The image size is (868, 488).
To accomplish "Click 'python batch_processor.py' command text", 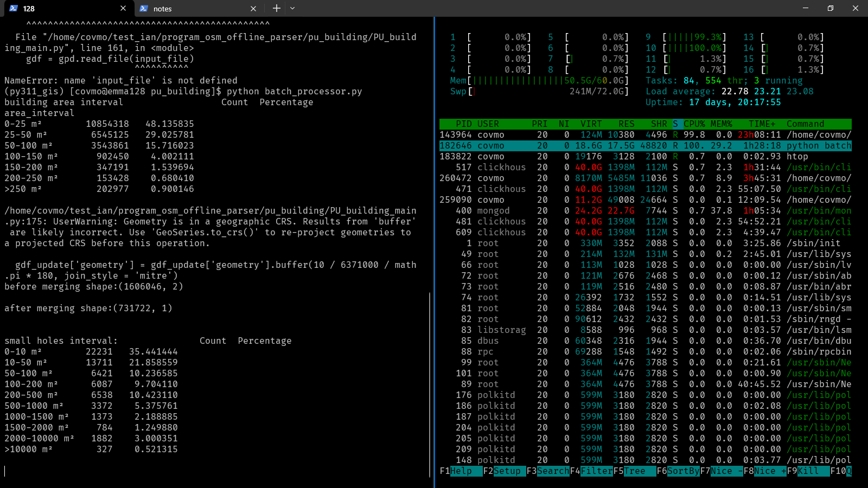I will click(295, 92).
